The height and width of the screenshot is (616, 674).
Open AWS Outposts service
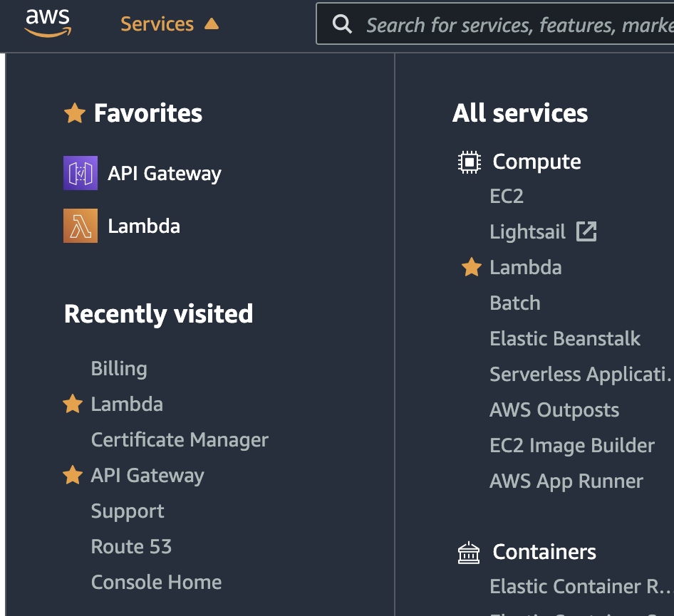[x=554, y=410]
